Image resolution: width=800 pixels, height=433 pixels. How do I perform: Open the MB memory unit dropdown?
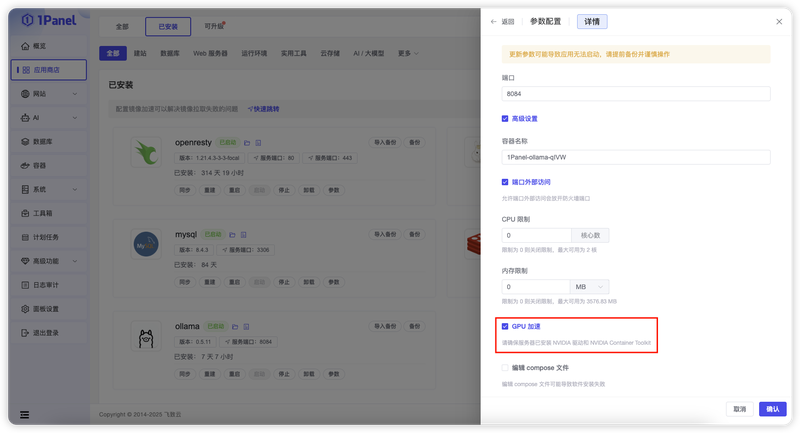click(x=589, y=287)
